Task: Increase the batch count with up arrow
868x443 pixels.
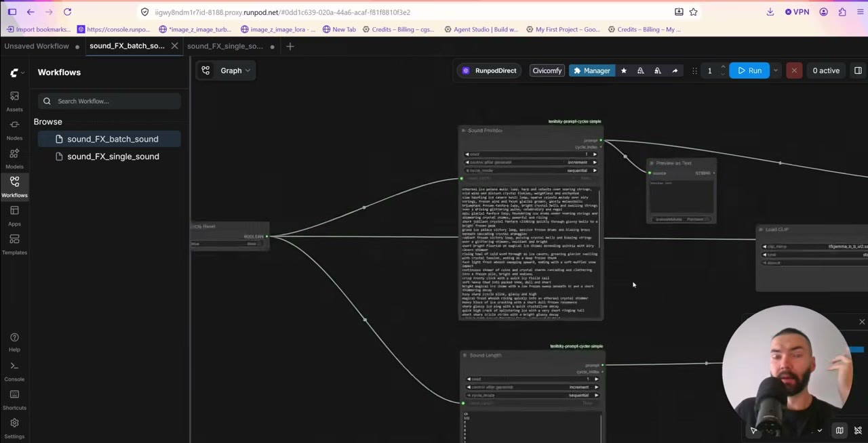Action: click(723, 67)
